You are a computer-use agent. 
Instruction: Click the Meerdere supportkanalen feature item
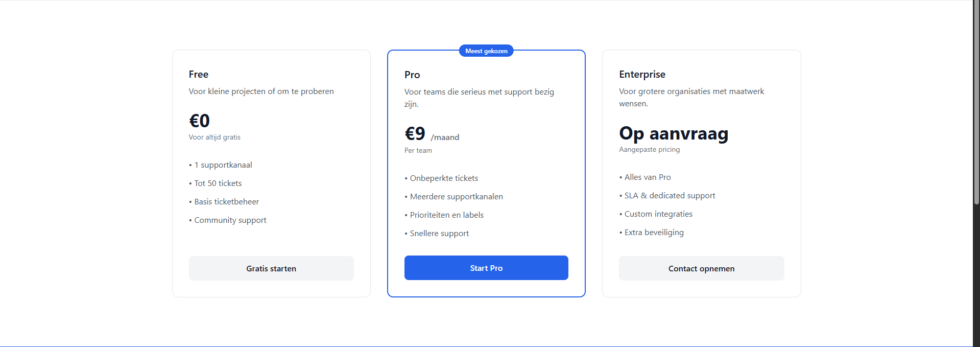(456, 197)
